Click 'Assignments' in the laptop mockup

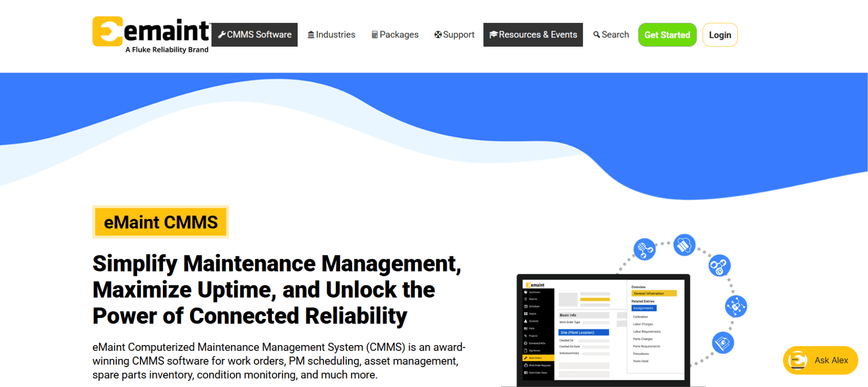point(644,308)
